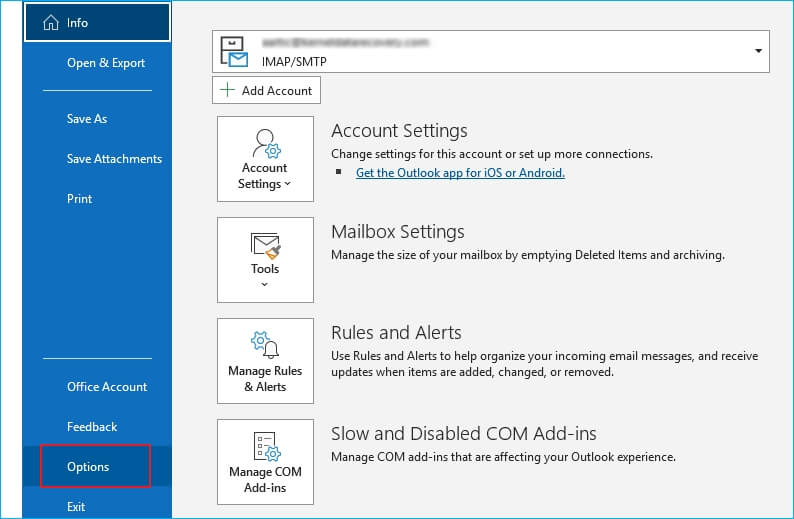The width and height of the screenshot is (794, 519).
Task: Choose Save Attachments option
Action: pos(114,158)
